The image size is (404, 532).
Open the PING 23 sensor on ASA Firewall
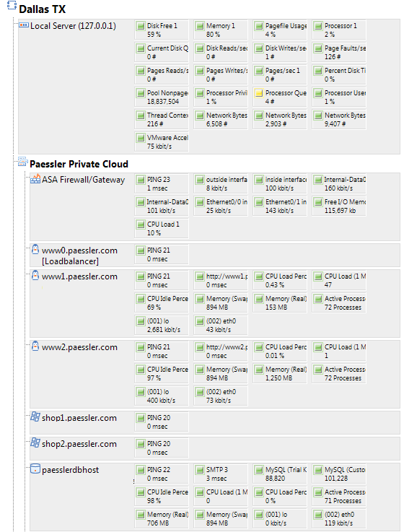(162, 183)
